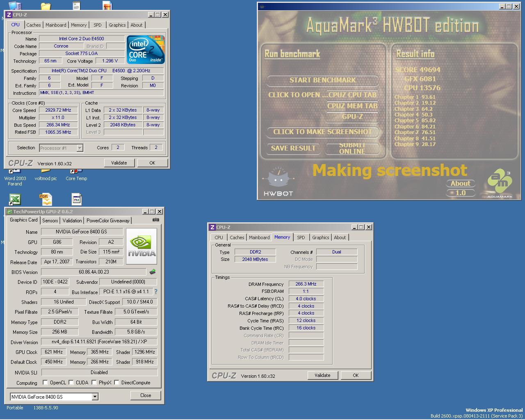Click SAVE RESULT in AquaMark

293,148
